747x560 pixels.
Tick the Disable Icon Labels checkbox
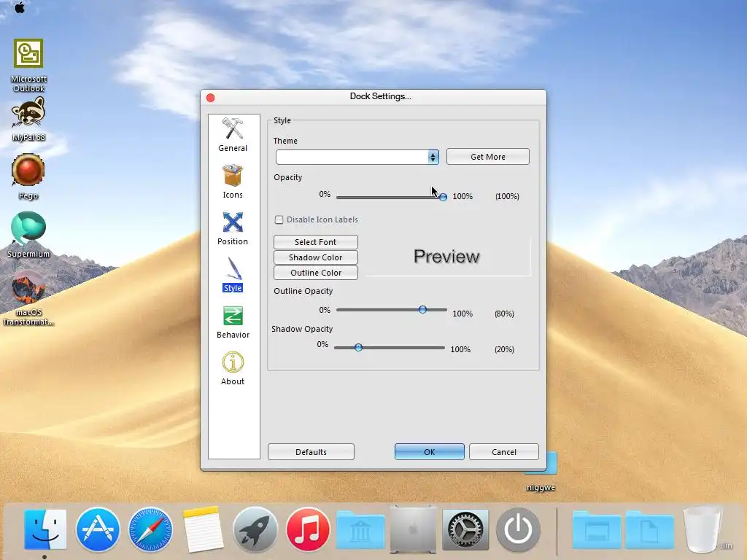point(279,219)
